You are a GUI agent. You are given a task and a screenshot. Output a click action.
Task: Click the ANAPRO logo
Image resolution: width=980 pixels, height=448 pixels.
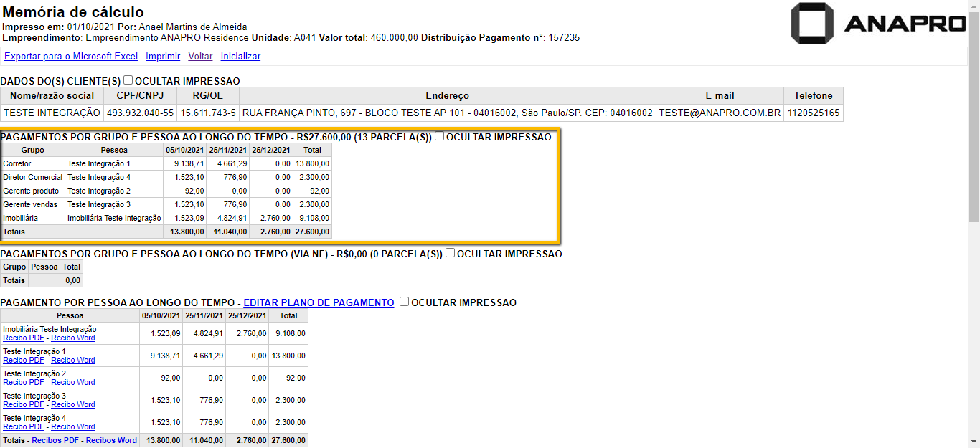pos(878,24)
